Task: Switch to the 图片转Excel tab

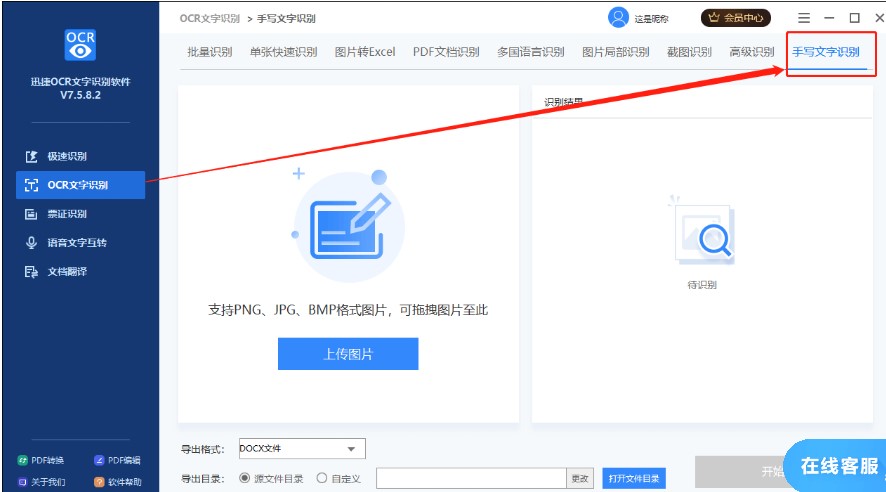Action: click(364, 52)
